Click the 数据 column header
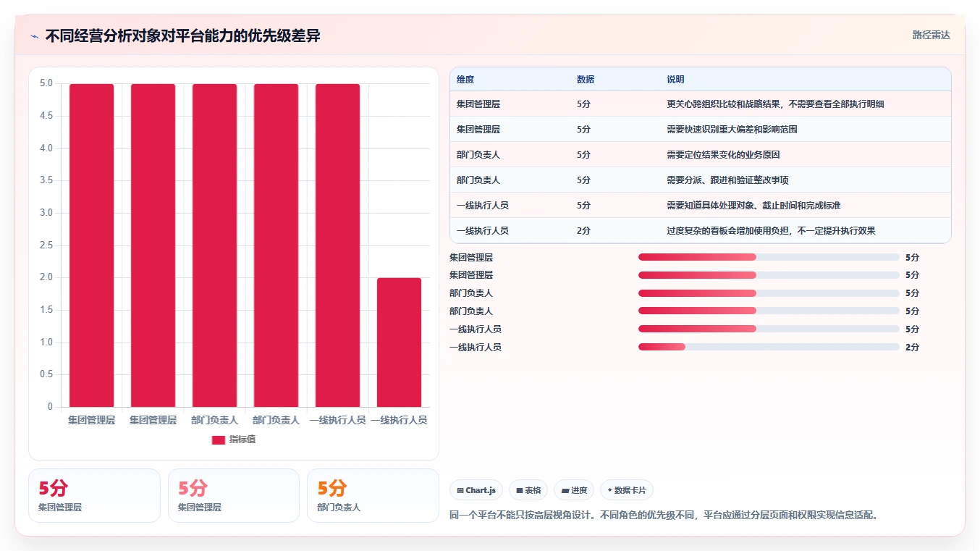980x551 pixels. tap(586, 80)
